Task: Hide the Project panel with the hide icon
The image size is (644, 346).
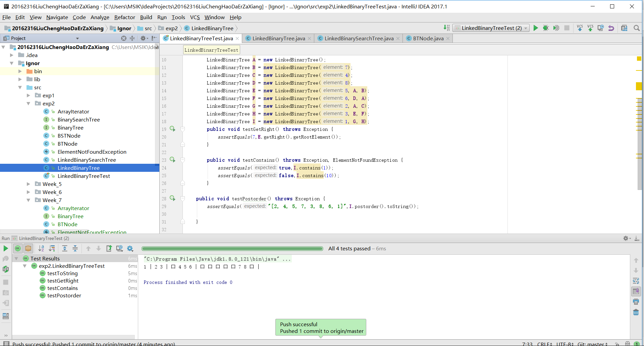Action: tap(154, 38)
